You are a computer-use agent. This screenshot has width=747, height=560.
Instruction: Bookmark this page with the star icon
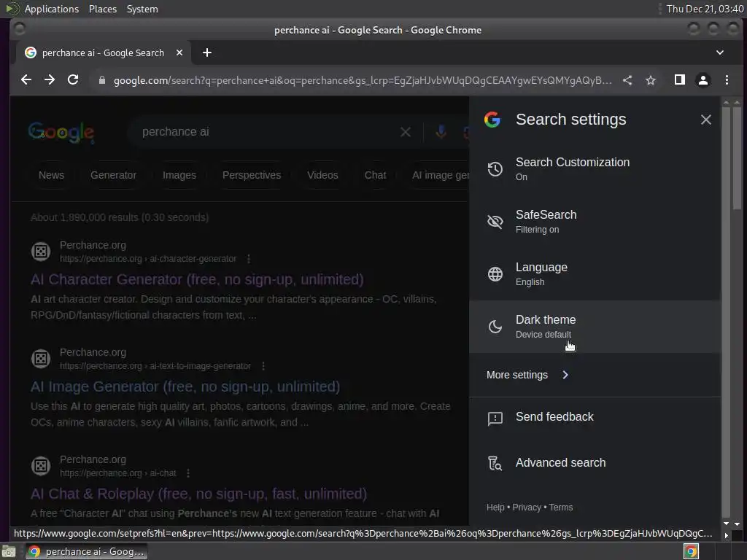point(651,80)
